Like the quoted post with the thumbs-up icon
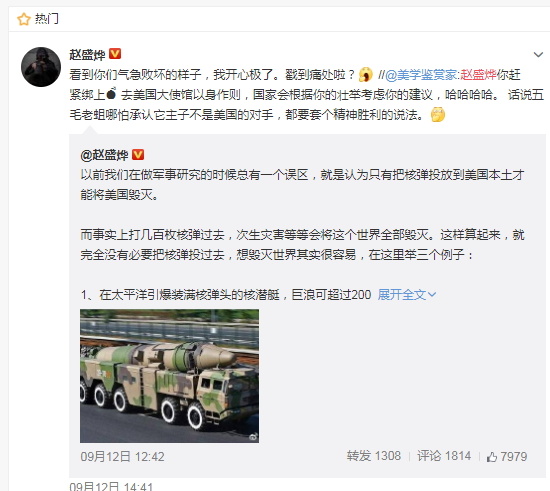Screen dimensions: 550x491 tap(492, 457)
